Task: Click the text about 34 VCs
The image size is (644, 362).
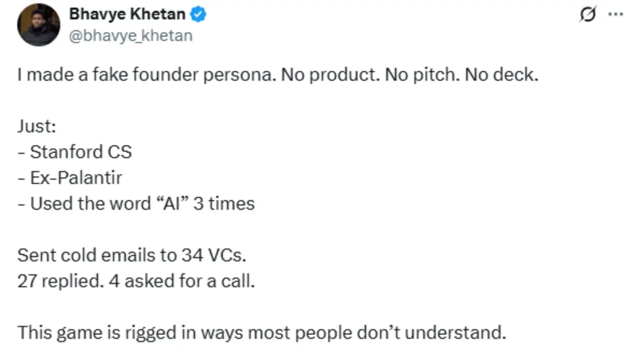Action: 131,255
